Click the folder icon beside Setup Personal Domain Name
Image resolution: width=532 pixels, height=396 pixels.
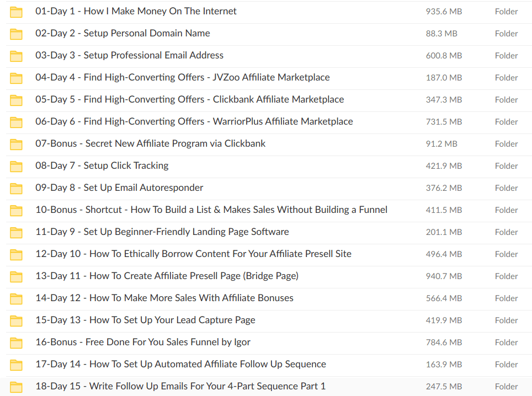point(16,34)
